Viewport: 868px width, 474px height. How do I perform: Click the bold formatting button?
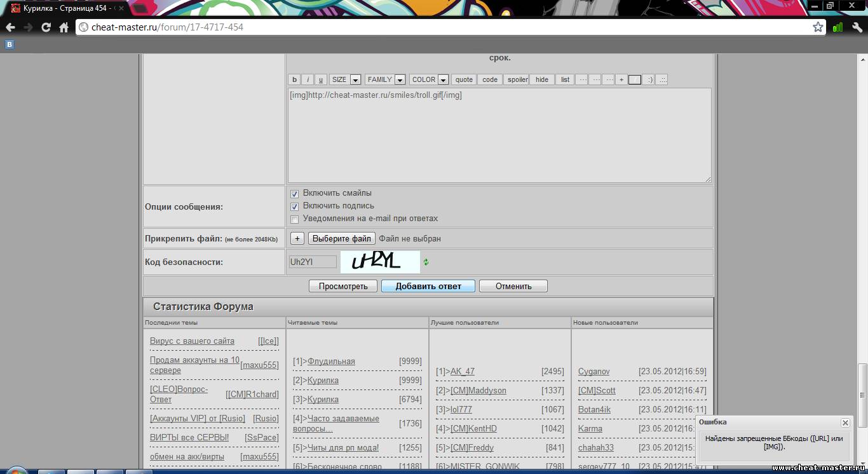pyautogui.click(x=294, y=80)
